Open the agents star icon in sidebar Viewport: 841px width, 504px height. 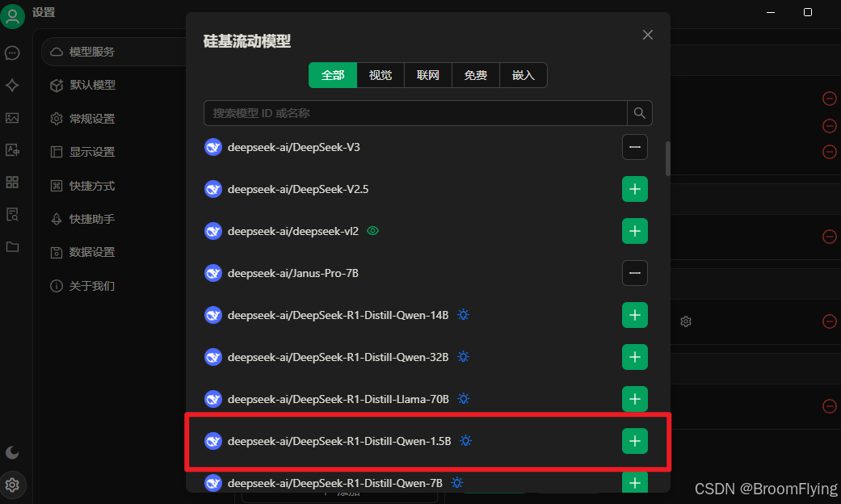12,86
